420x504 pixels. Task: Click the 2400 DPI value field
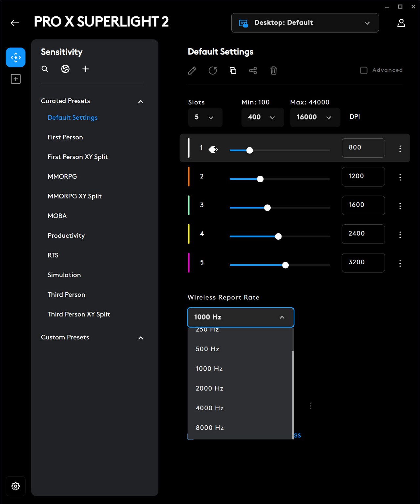pos(363,234)
